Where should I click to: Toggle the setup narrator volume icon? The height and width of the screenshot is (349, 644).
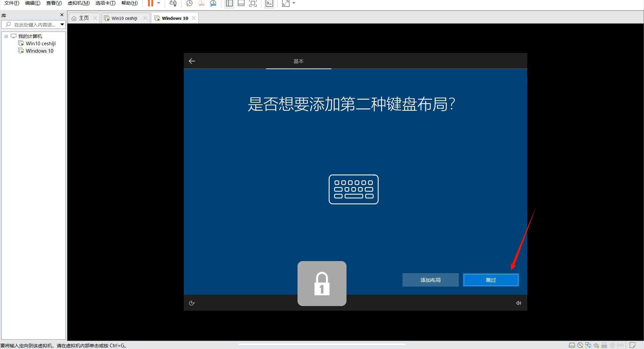pos(519,303)
